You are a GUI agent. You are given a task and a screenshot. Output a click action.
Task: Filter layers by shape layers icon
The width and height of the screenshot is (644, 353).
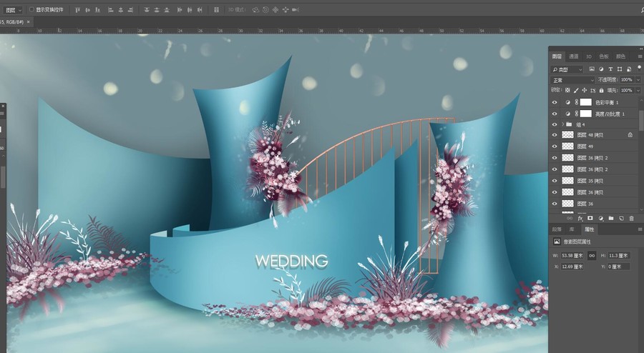[x=620, y=69]
